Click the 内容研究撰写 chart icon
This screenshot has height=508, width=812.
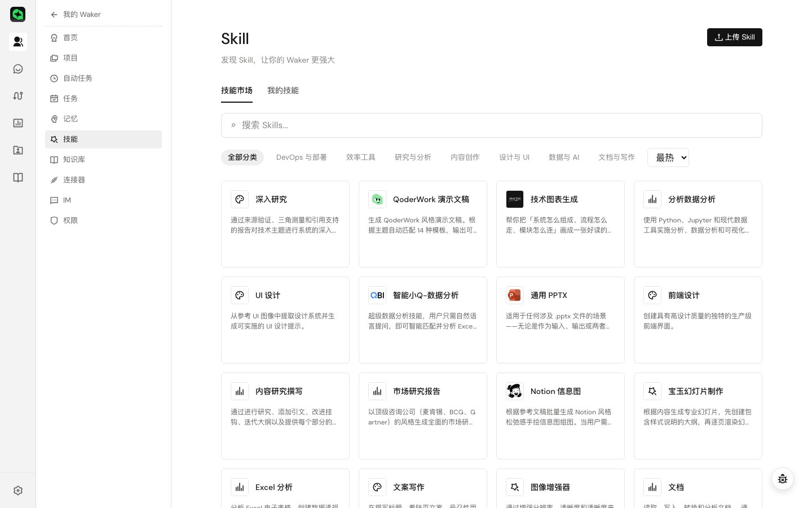(x=240, y=391)
